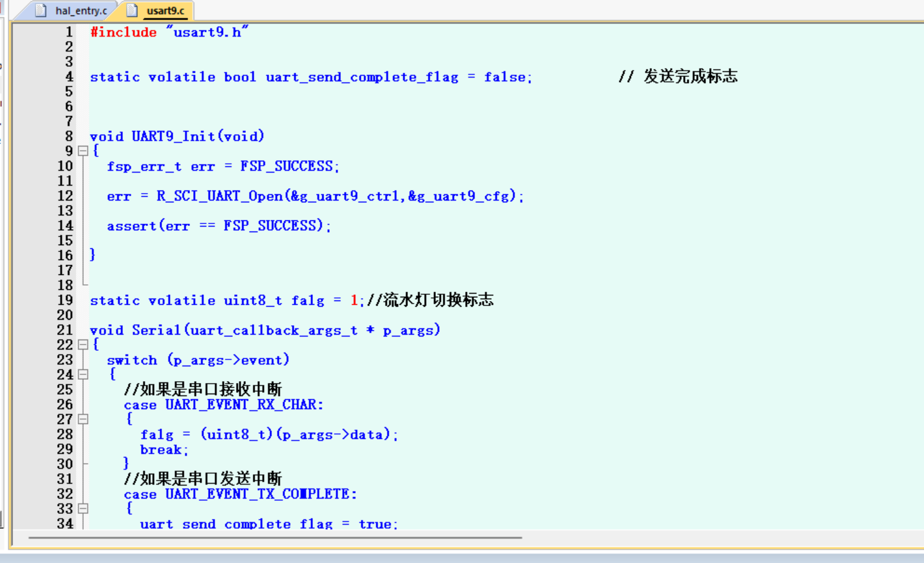Collapse switch block fold at line 24

coord(83,374)
